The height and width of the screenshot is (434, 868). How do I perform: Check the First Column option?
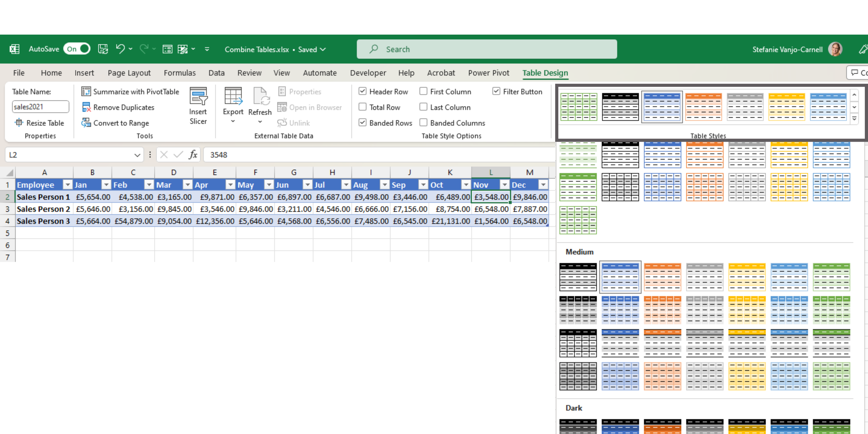(423, 91)
